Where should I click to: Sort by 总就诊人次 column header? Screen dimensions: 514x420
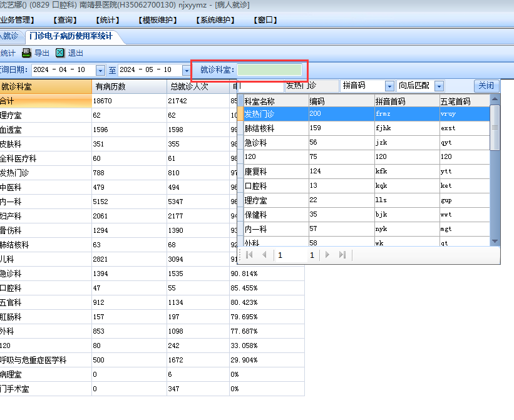198,86
